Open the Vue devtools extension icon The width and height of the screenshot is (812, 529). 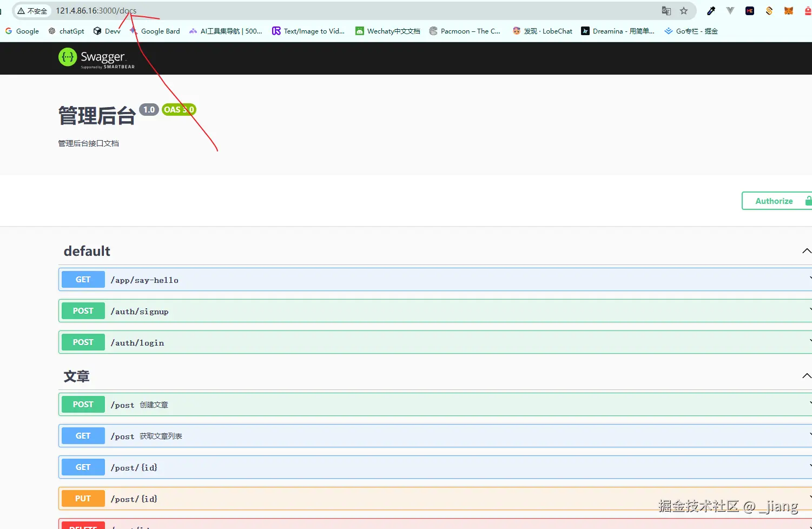(x=730, y=11)
